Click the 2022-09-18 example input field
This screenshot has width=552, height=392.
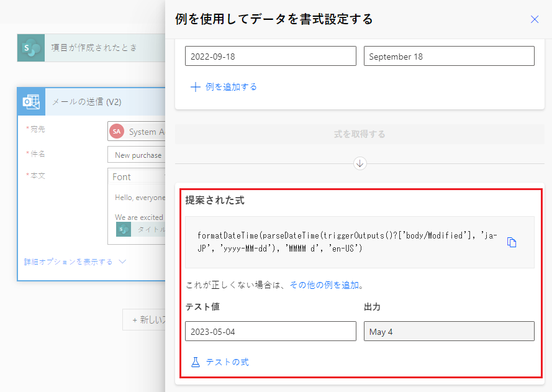pos(270,56)
